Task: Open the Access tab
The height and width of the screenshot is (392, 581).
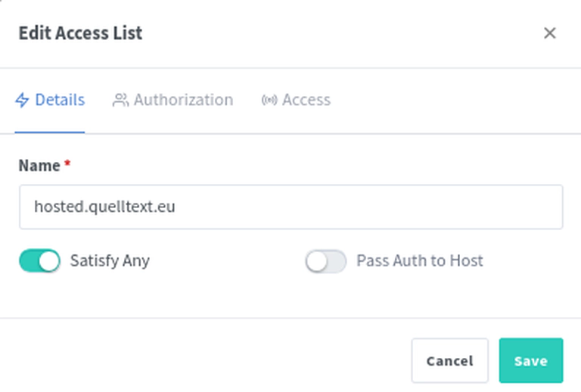Action: (296, 100)
